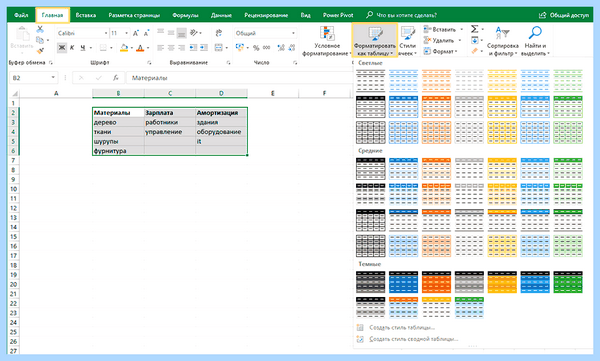This screenshot has width=600, height=361.
Task: Click the Стили ячеек cell styles icon
Action: 408,34
